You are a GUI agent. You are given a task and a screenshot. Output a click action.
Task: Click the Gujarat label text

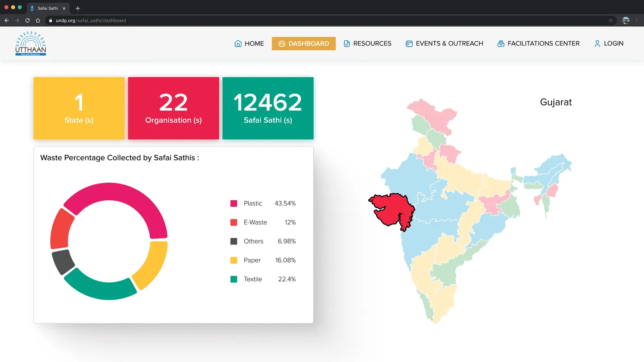(x=556, y=102)
